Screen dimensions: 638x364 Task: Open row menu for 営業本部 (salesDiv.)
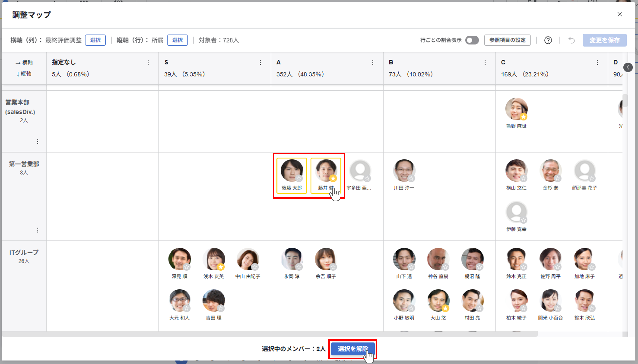(x=38, y=142)
